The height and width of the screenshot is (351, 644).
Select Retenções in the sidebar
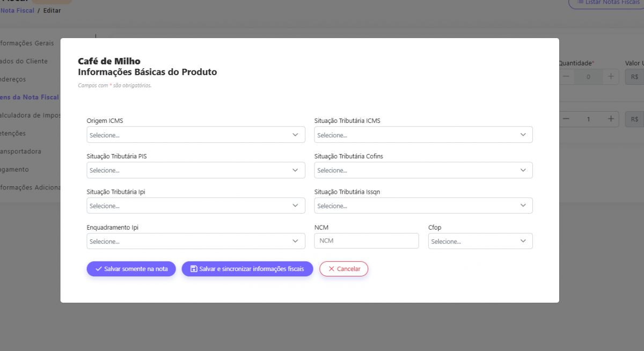[13, 133]
